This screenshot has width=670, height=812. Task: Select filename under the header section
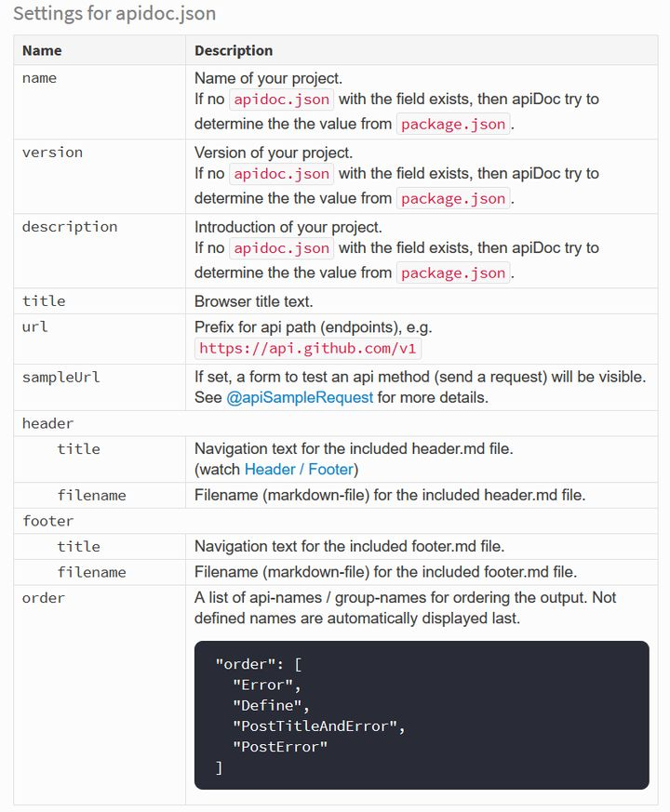pos(92,496)
